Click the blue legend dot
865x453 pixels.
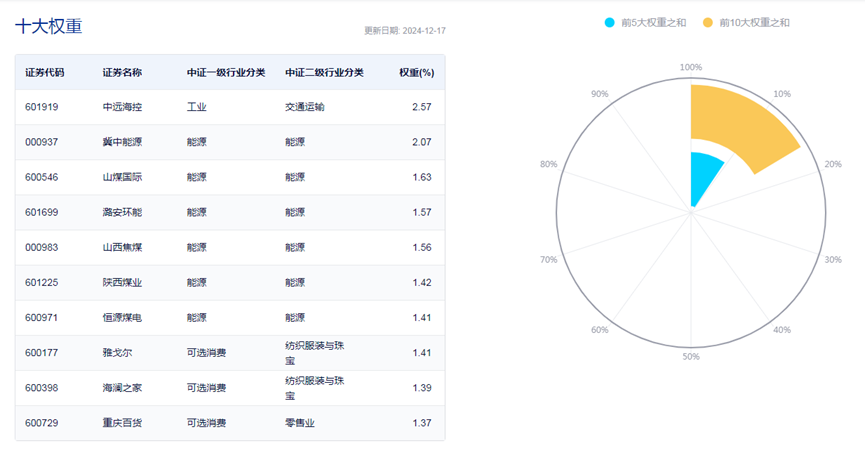[610, 23]
